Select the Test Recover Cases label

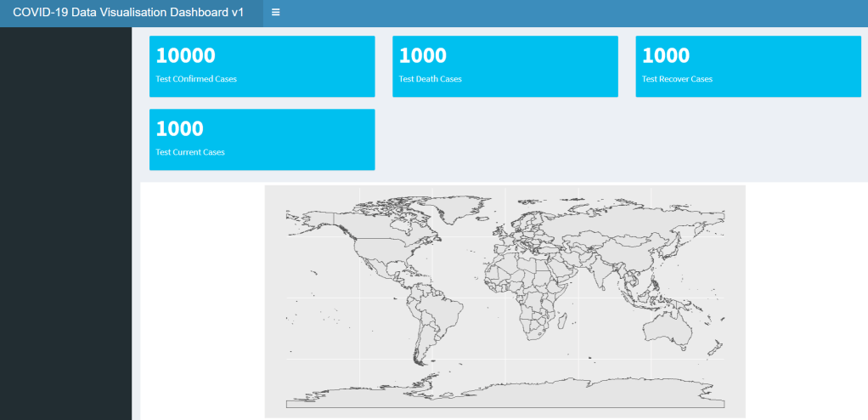[x=677, y=79]
